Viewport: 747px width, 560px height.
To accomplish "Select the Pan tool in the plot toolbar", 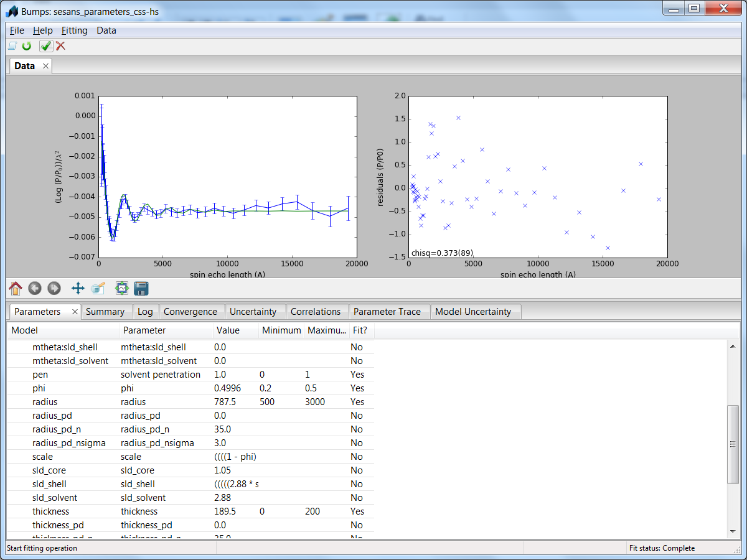I will [x=78, y=288].
